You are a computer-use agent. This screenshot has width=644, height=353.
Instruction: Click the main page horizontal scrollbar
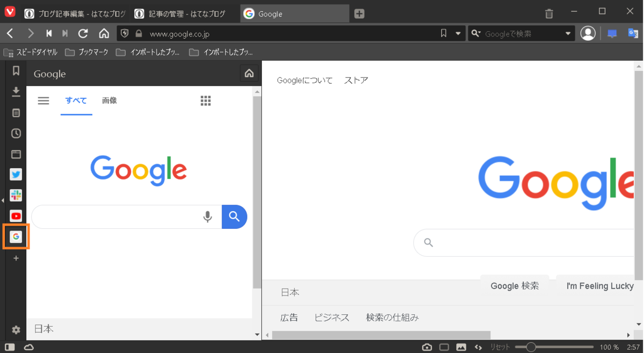click(381, 335)
